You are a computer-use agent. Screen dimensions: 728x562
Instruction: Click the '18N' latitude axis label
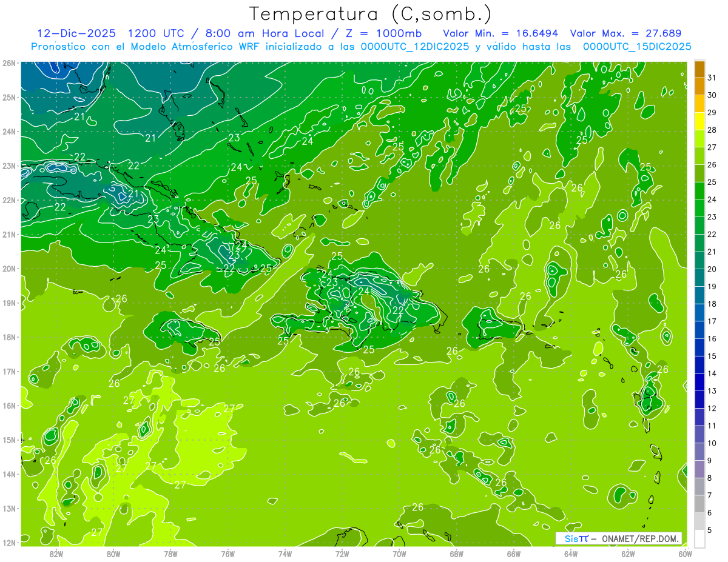[8, 337]
